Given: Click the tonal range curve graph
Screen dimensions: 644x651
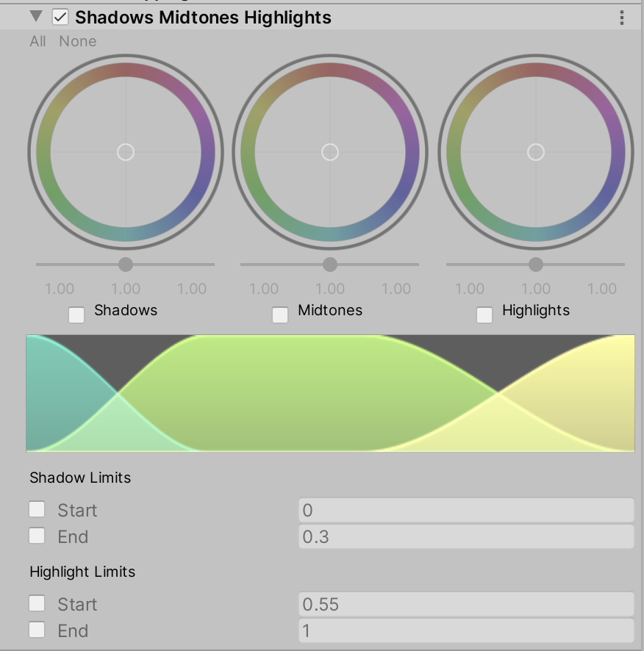Looking at the screenshot, I should tap(330, 393).
